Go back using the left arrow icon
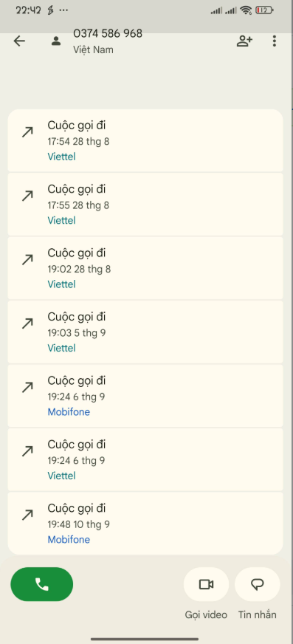 pyautogui.click(x=19, y=41)
